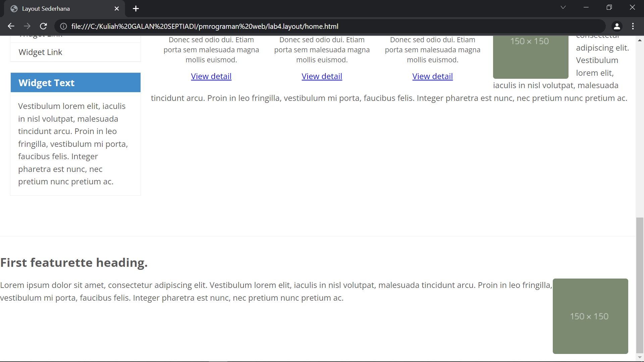This screenshot has width=644, height=362.
Task: Select the Widget Text heading
Action: click(46, 82)
